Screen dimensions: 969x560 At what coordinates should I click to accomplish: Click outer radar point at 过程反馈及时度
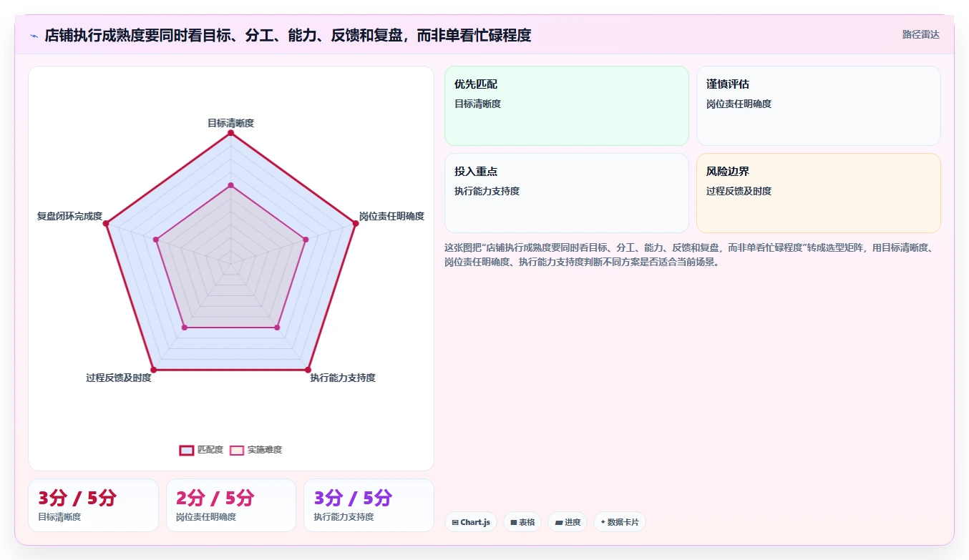(x=153, y=370)
